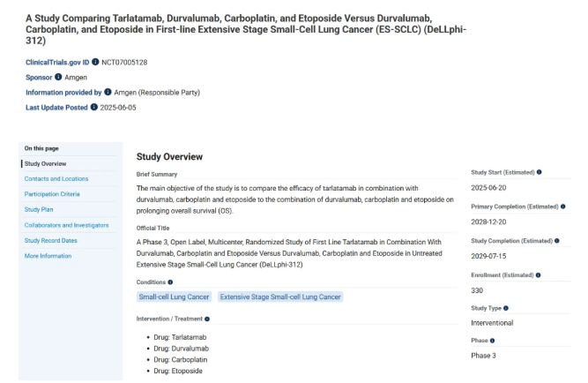Image resolution: width=588 pixels, height=383 pixels.
Task: Click info icon next to Study Start (Estimated)
Action: click(540, 172)
